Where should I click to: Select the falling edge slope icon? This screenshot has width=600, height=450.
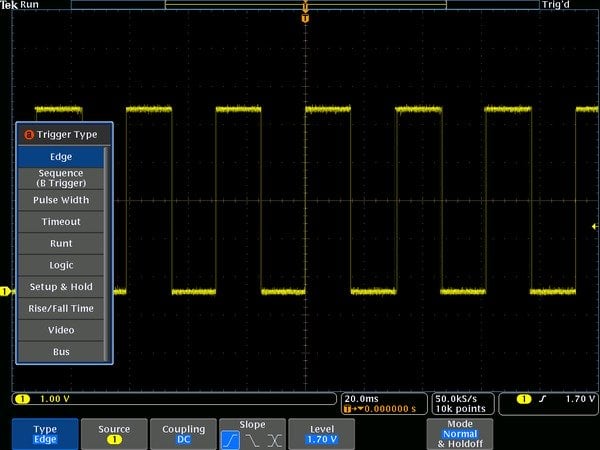click(x=253, y=439)
